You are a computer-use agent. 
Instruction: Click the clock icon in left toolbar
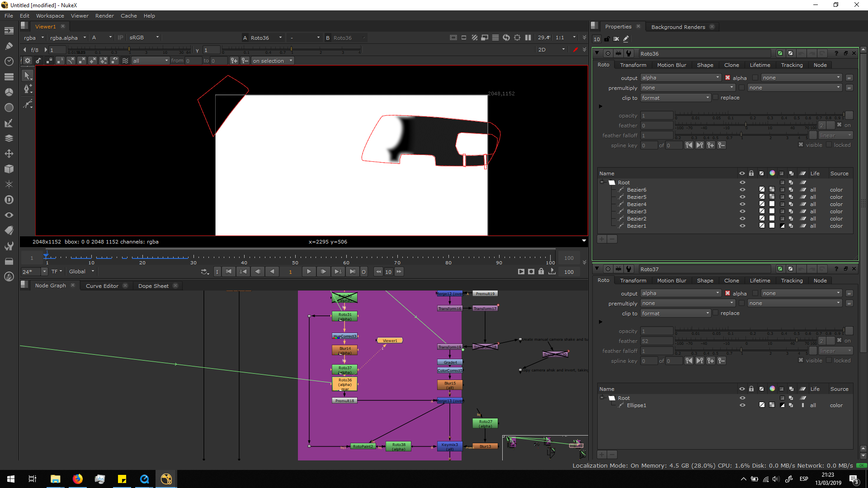coord(9,61)
